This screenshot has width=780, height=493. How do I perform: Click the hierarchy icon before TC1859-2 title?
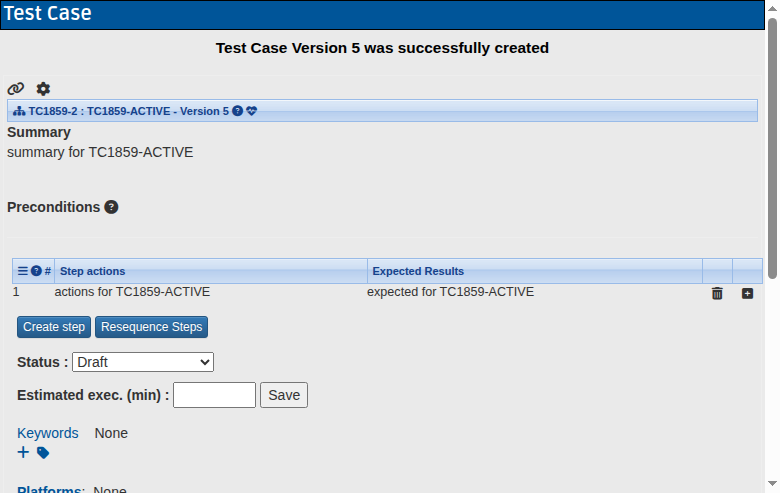click(x=19, y=111)
